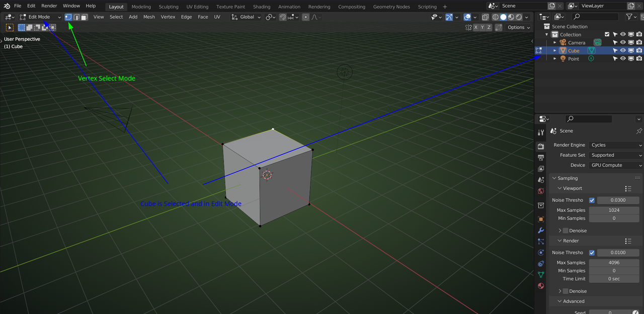Enable proportional editing
Image resolution: width=644 pixels, height=314 pixels.
(x=305, y=17)
